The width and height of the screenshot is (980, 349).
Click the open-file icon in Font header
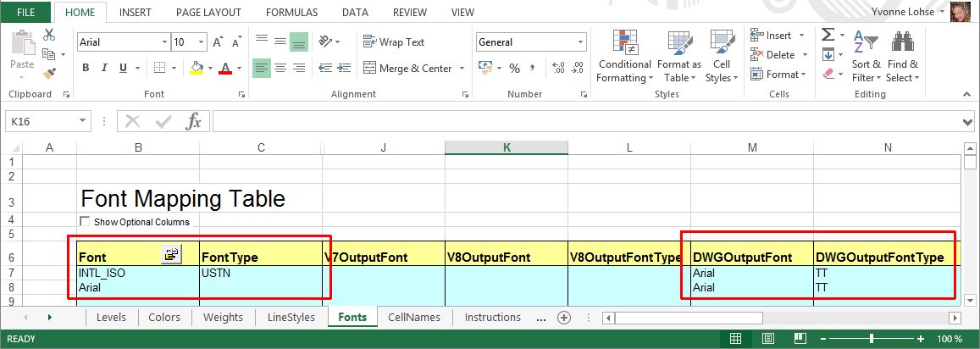click(x=171, y=254)
